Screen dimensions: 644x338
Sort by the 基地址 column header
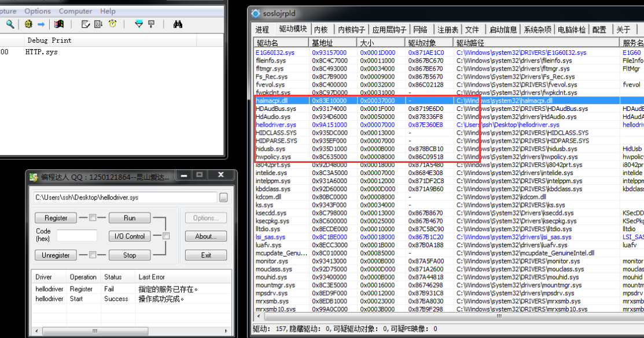pos(333,43)
